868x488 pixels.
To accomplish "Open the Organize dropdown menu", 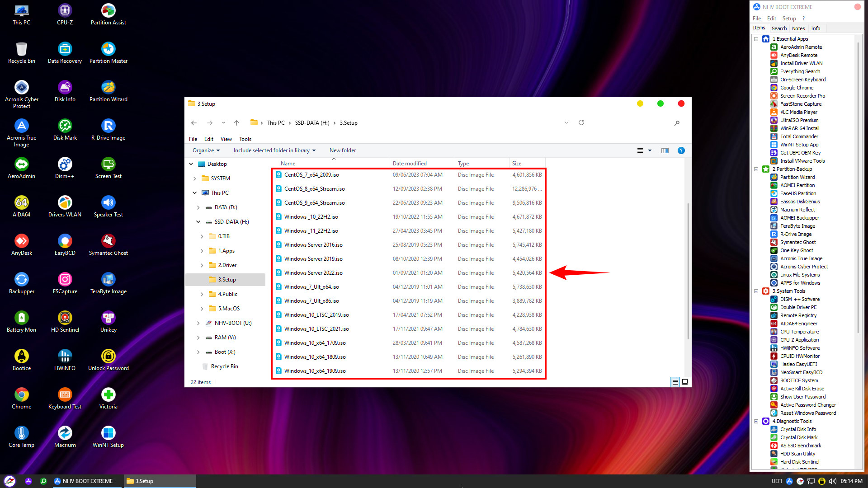I will point(206,150).
